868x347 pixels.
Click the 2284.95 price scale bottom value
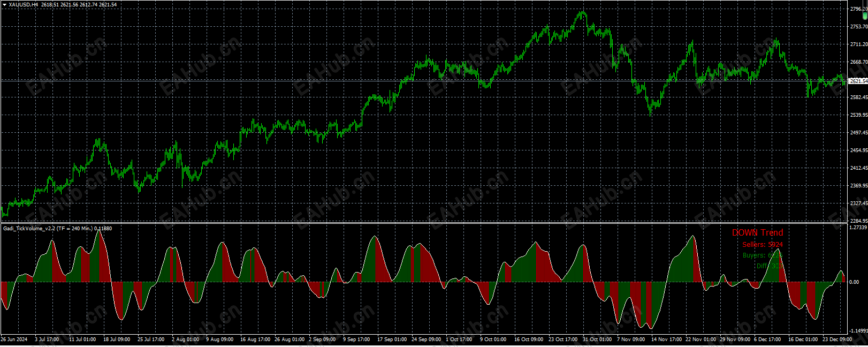click(858, 221)
